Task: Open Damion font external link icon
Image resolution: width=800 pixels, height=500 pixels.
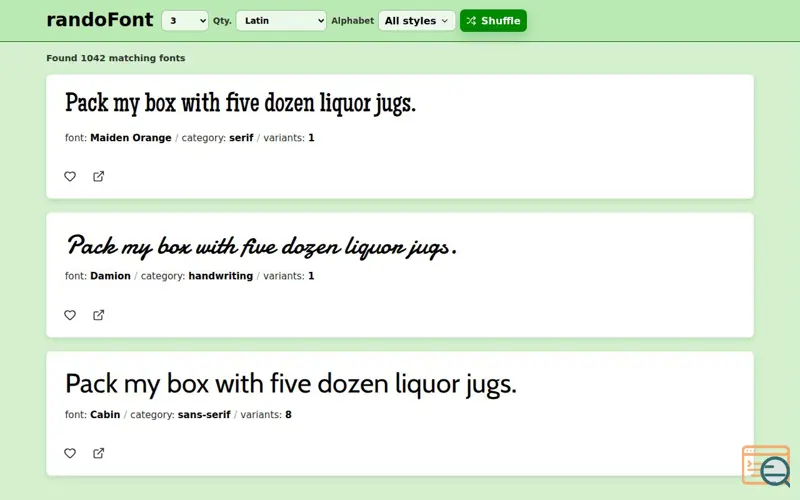Action: coord(98,315)
